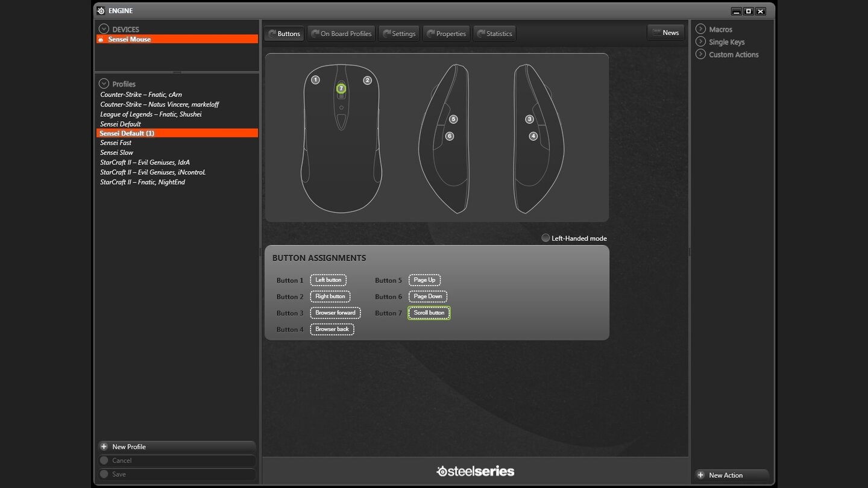
Task: Expand the Custom Actions list
Action: 700,54
